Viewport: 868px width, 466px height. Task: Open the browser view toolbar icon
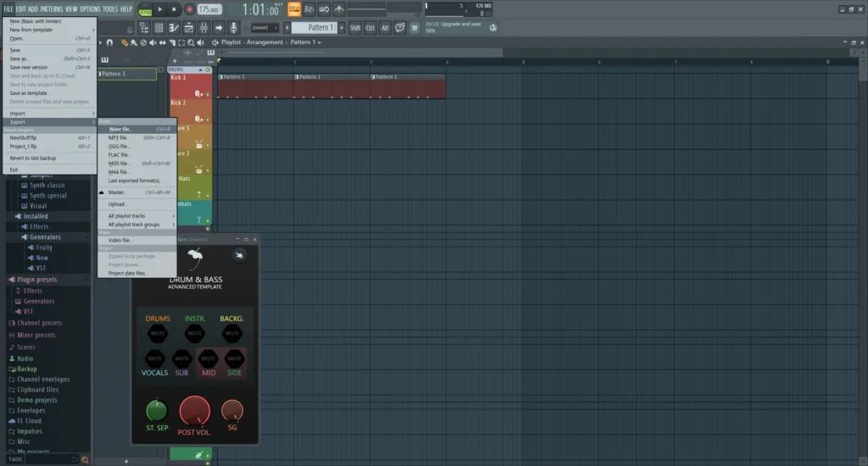point(144,28)
